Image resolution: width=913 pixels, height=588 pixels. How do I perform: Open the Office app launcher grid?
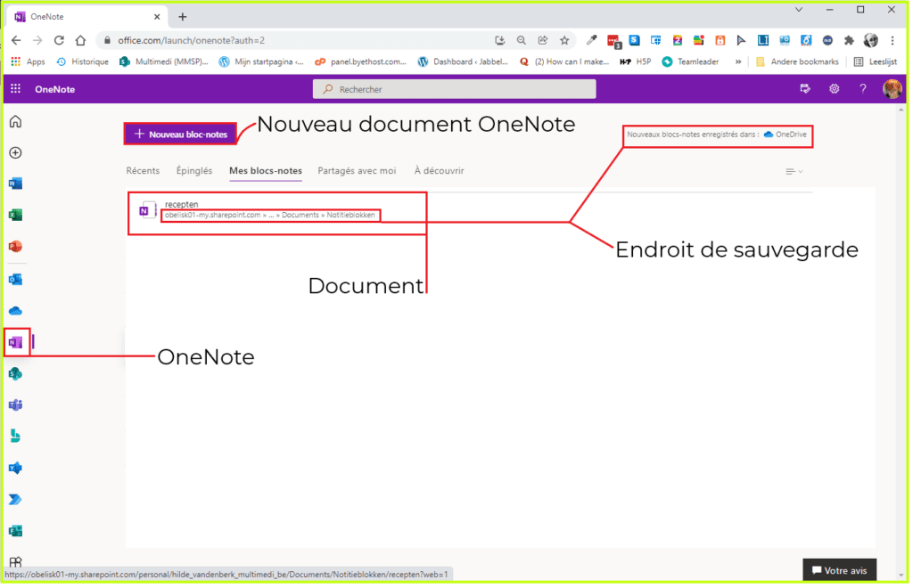pyautogui.click(x=16, y=89)
